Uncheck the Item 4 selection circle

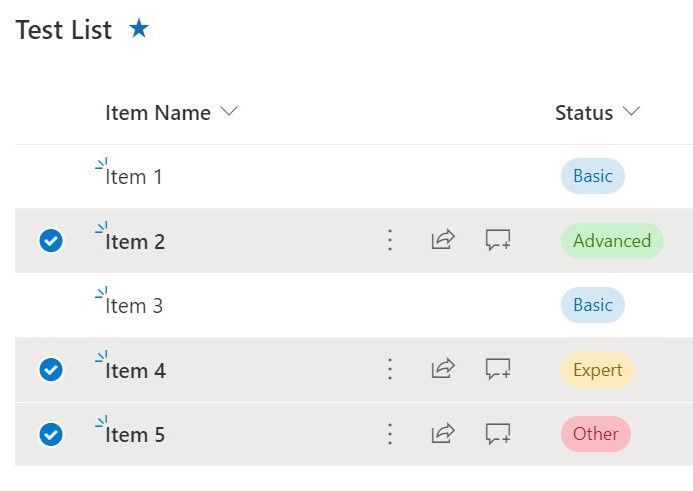pyautogui.click(x=50, y=370)
